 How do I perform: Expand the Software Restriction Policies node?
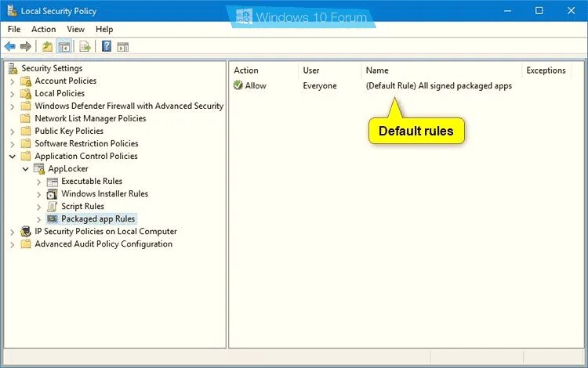click(13, 144)
